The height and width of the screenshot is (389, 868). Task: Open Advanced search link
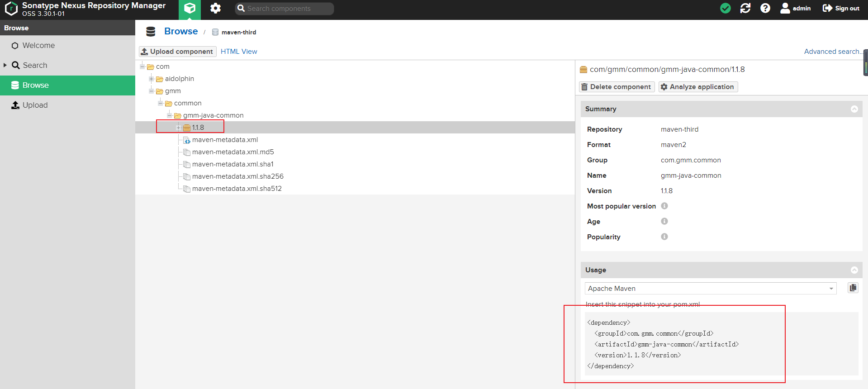[x=832, y=52]
